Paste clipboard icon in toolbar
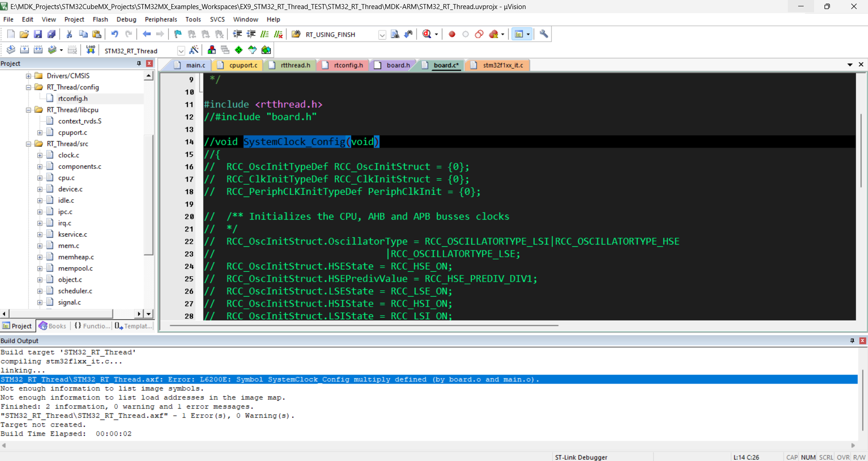Screen dimensions: 868x461 (x=97, y=34)
